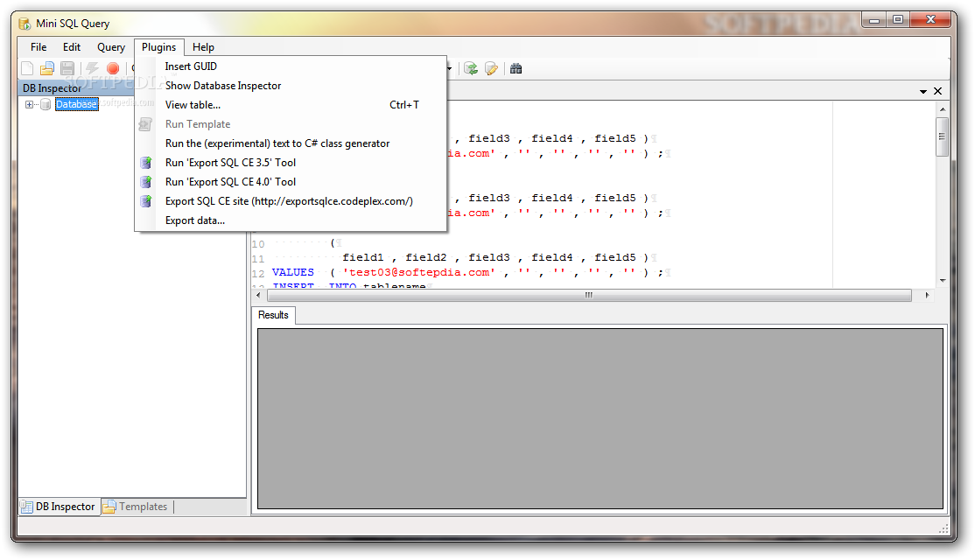Open the Edit menu

(72, 47)
